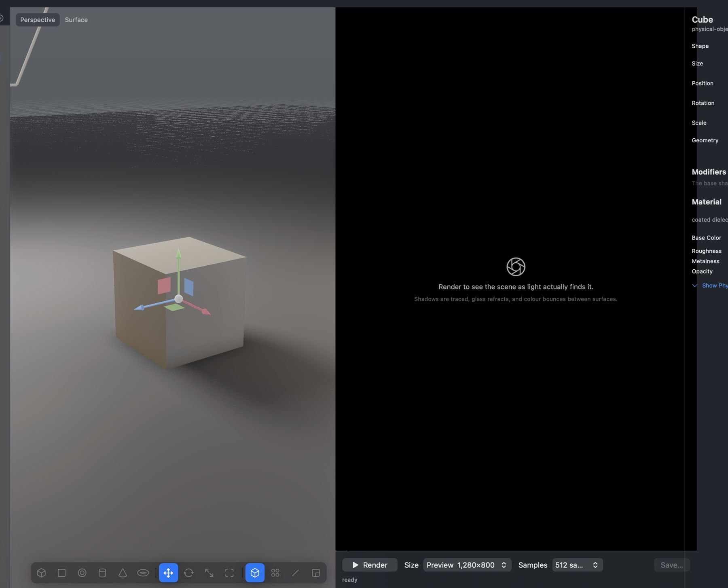Viewport: 728px width, 588px height.
Task: Add a cube primitive
Action: pyautogui.click(x=41, y=573)
